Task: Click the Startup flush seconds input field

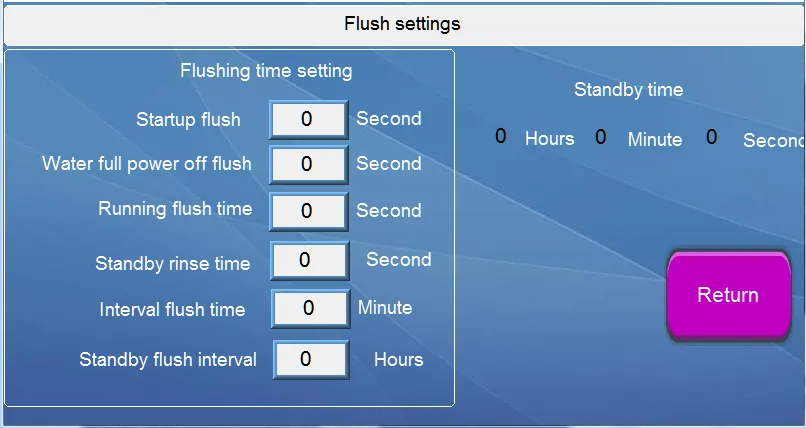Action: point(308,119)
